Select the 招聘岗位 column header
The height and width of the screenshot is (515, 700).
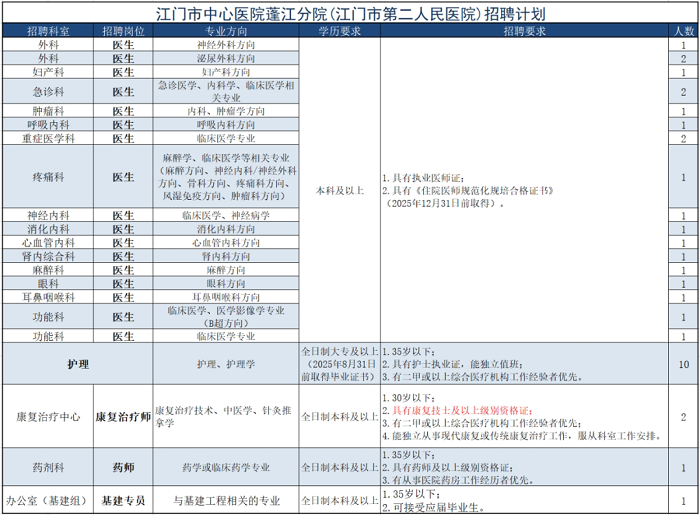coord(123,31)
